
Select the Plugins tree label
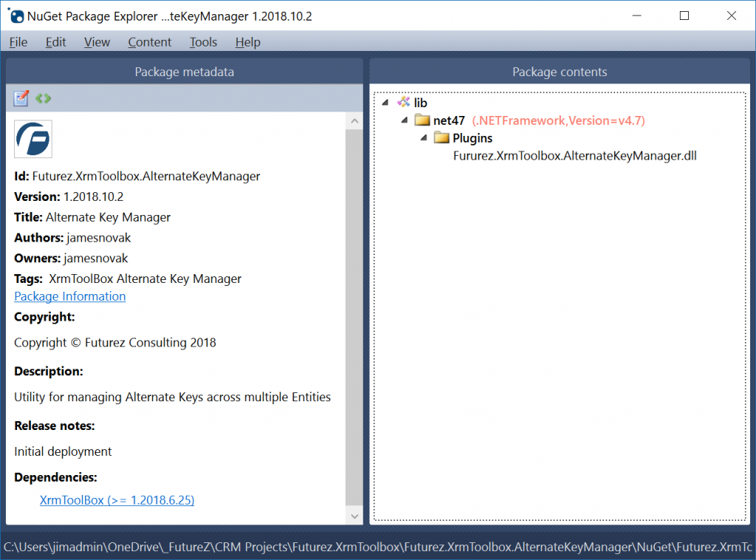point(472,138)
